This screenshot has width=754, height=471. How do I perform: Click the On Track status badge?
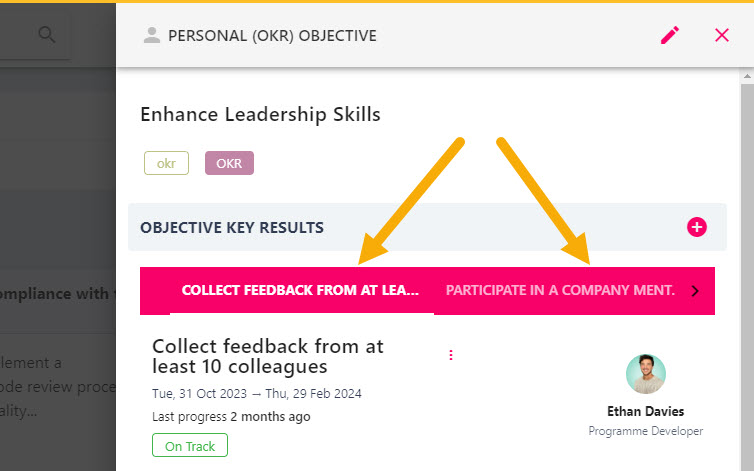(x=190, y=446)
